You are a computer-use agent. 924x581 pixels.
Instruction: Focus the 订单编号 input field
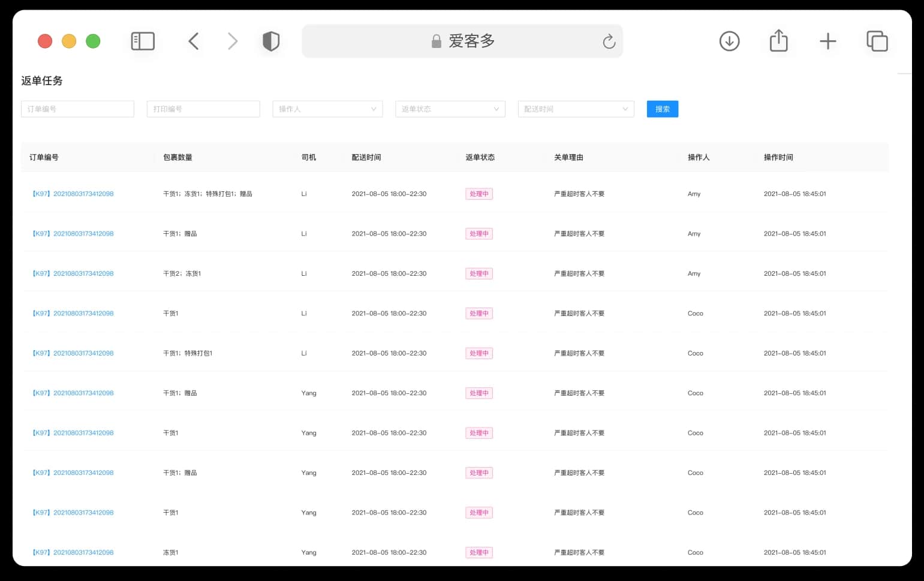point(77,109)
